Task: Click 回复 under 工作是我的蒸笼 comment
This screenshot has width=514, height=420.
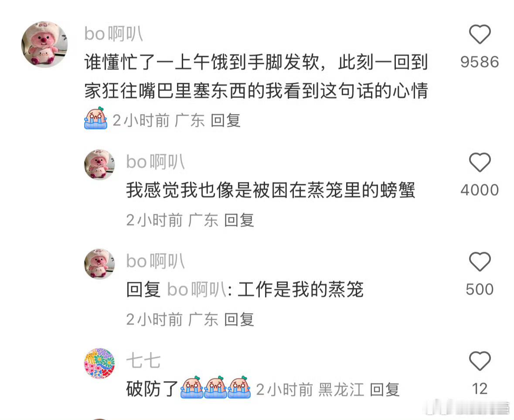Action: click(239, 319)
